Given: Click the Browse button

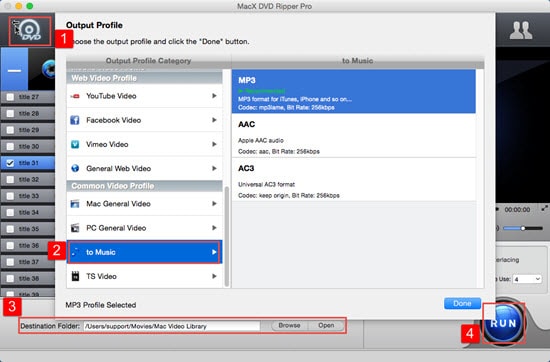Looking at the screenshot, I should (289, 326).
